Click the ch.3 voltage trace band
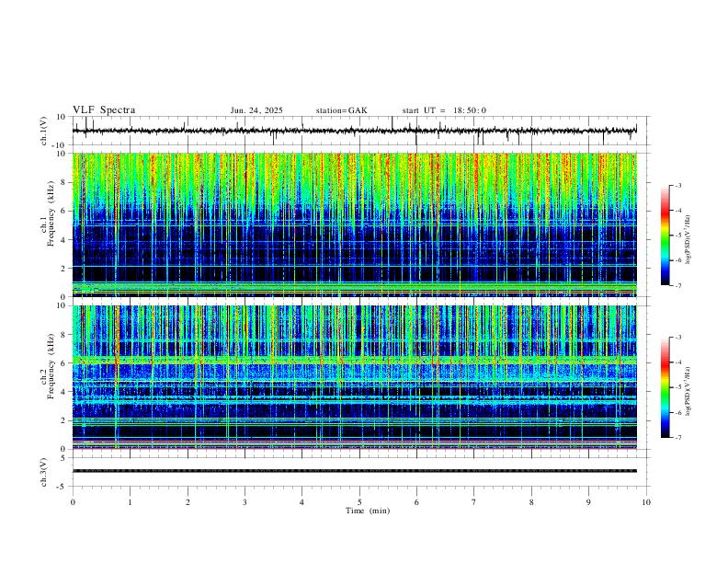 pos(355,471)
